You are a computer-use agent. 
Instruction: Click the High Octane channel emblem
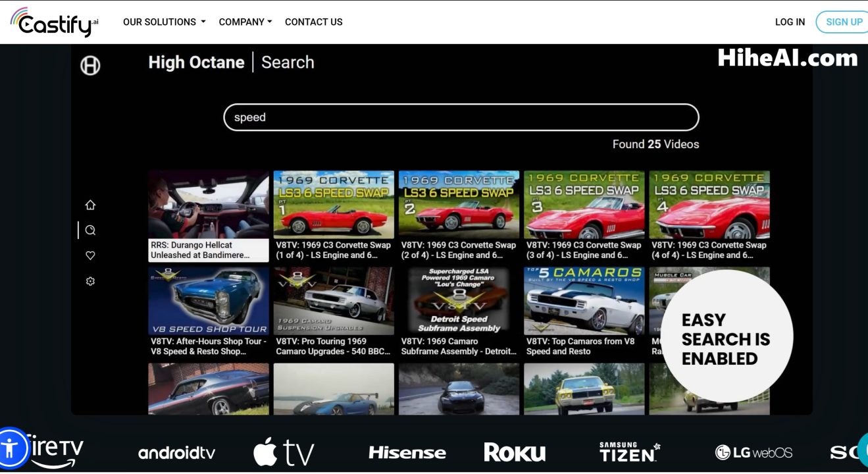[x=90, y=65]
